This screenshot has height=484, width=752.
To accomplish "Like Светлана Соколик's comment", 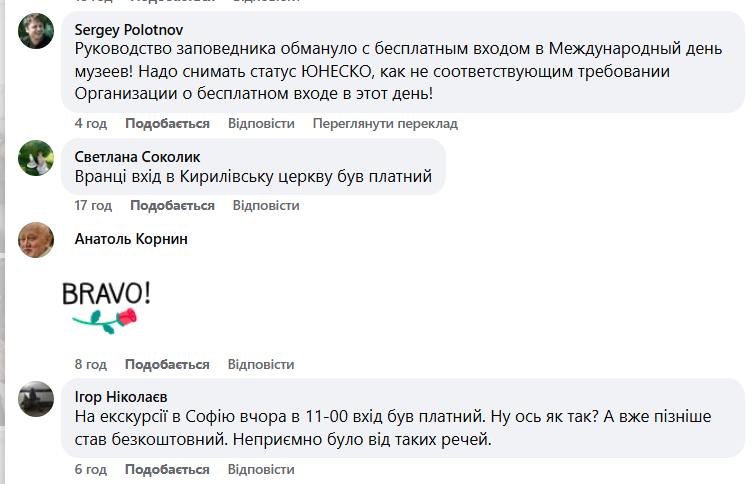I will (172, 205).
